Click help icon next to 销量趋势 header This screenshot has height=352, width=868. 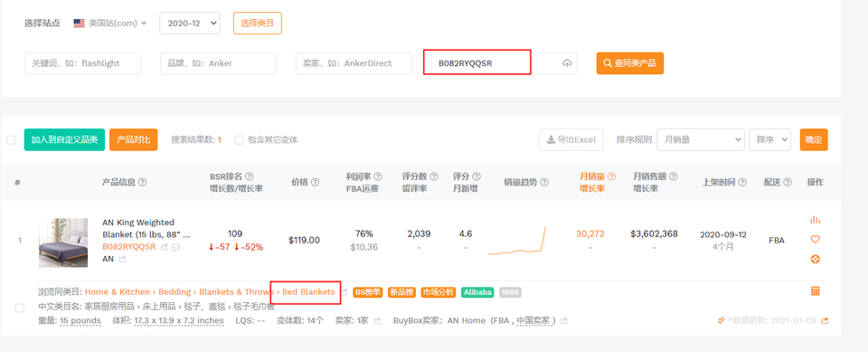pyautogui.click(x=544, y=183)
